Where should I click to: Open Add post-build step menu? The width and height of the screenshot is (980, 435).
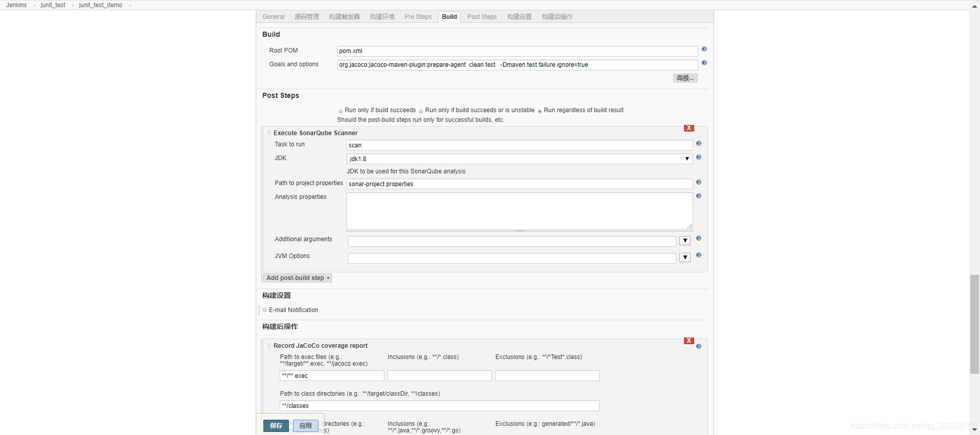298,278
